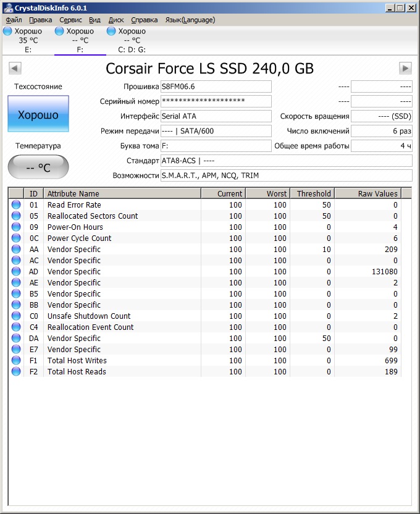Click raw value 131080 in AD row
The height and width of the screenshot is (514, 420).
point(385,272)
